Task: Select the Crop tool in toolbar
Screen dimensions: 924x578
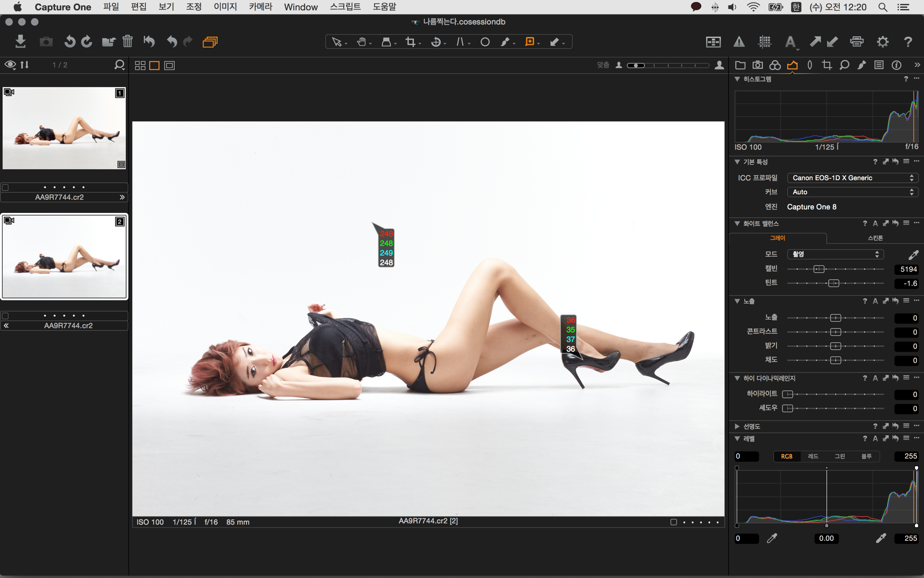Action: [410, 42]
